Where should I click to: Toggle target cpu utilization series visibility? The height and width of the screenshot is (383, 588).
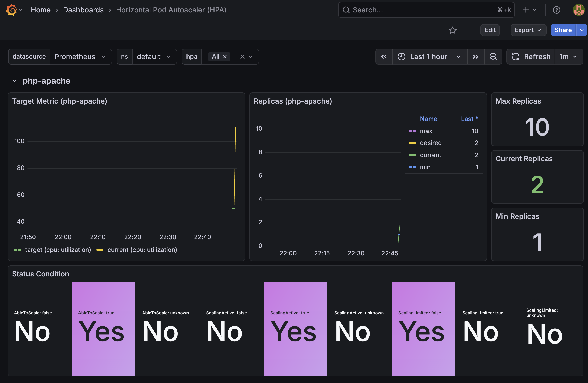tap(58, 250)
